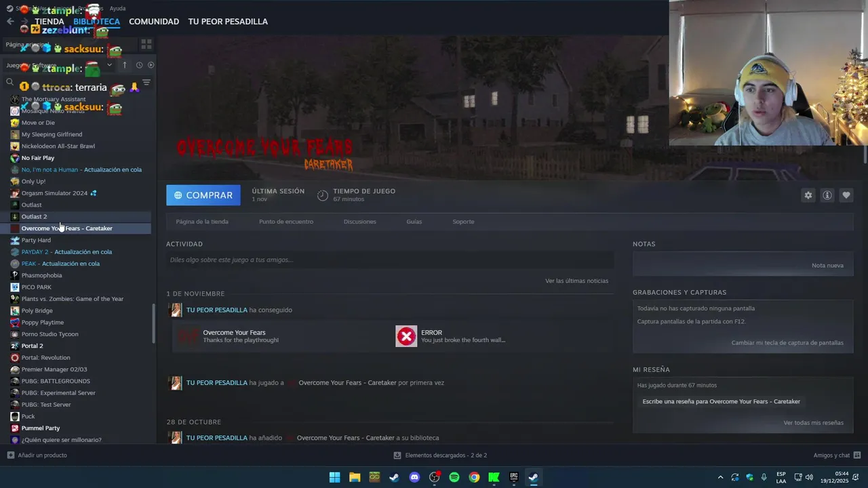
Task: Open OBS Studio from the taskbar
Action: pos(435,477)
